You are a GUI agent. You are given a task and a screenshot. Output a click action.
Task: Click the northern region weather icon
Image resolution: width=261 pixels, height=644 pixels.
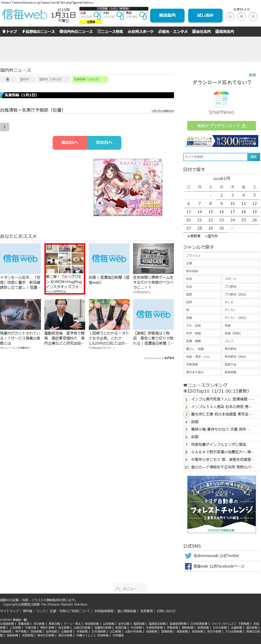click(97, 16)
